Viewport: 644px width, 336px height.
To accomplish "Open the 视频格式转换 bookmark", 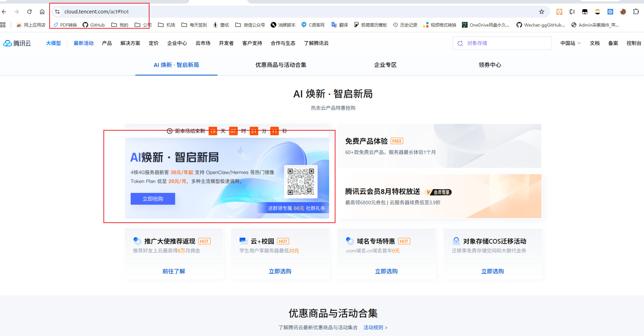I will (x=440, y=25).
